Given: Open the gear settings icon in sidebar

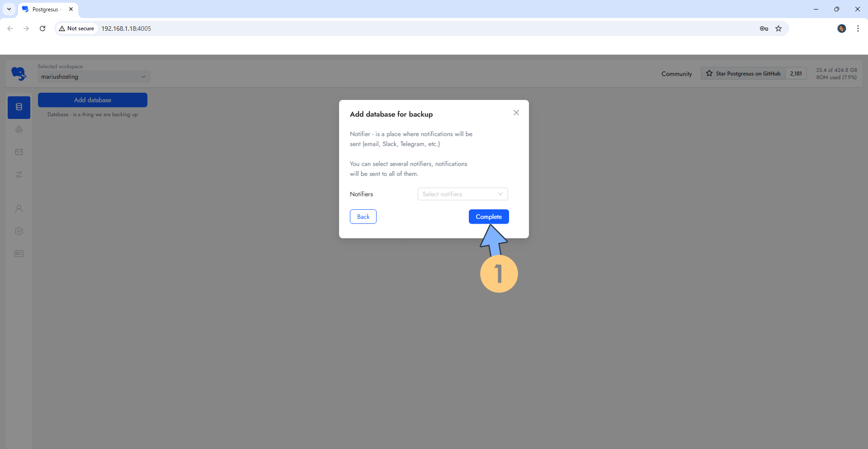Looking at the screenshot, I should 19,231.
